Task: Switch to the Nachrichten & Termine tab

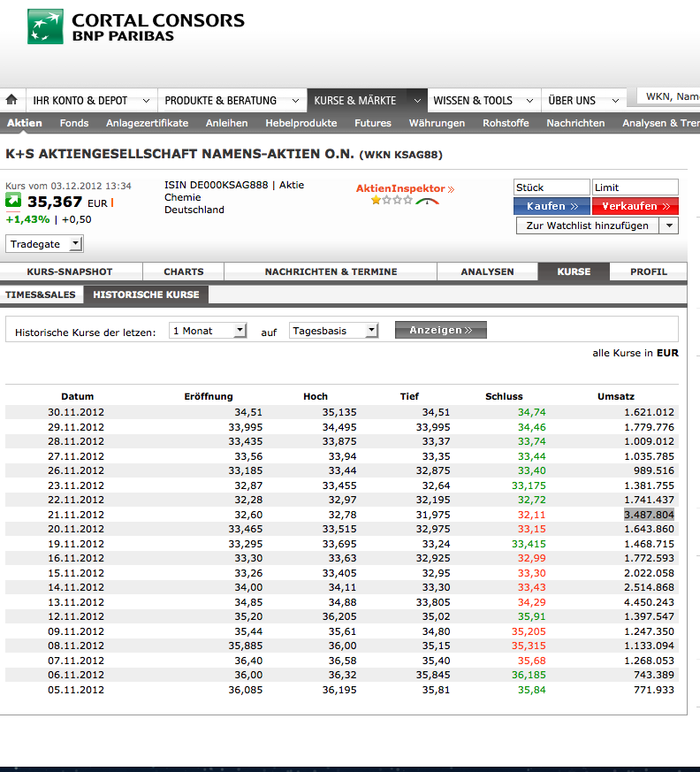Action: pos(331,271)
